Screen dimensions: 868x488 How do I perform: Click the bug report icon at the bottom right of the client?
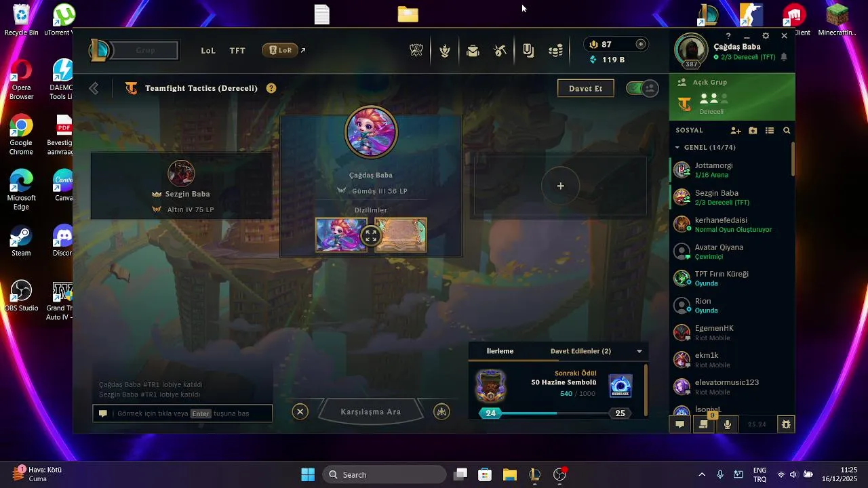(786, 424)
